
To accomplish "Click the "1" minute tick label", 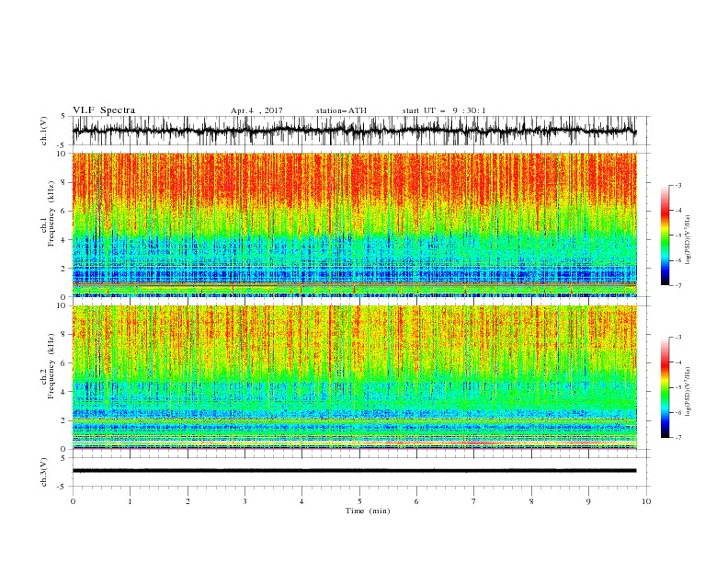I will coord(130,501).
